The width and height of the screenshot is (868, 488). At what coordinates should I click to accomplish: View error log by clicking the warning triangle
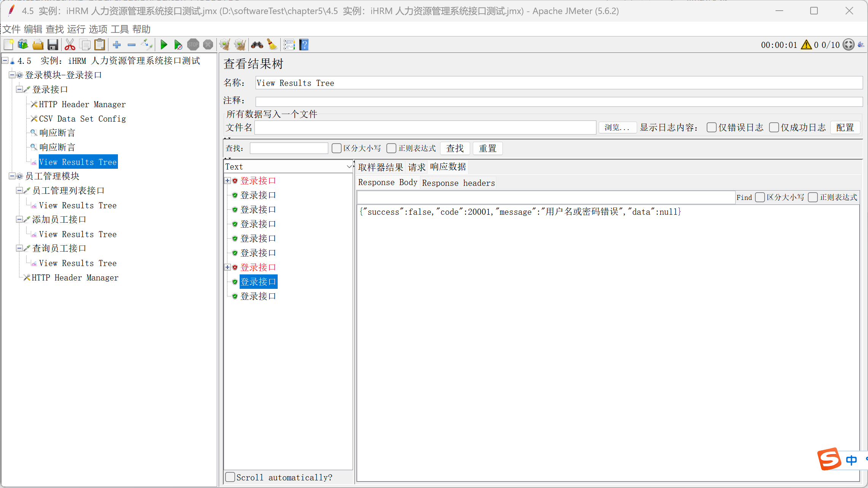click(x=806, y=44)
